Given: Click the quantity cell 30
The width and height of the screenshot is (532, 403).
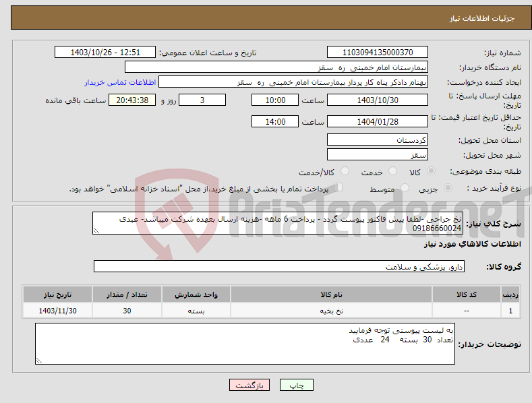Looking at the screenshot, I should point(127,311).
